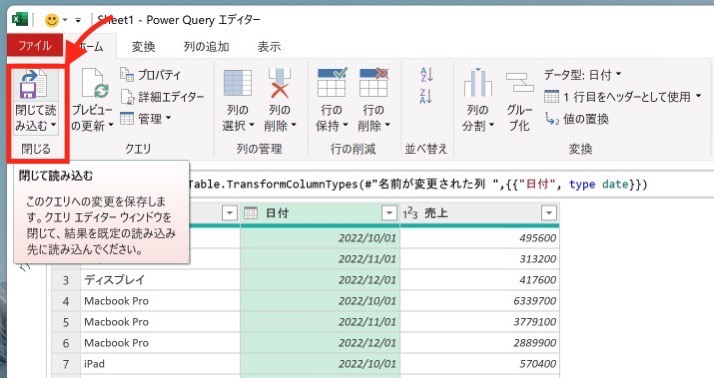Click the 2889900 sales value
The width and height of the screenshot is (714, 378).
click(535, 342)
